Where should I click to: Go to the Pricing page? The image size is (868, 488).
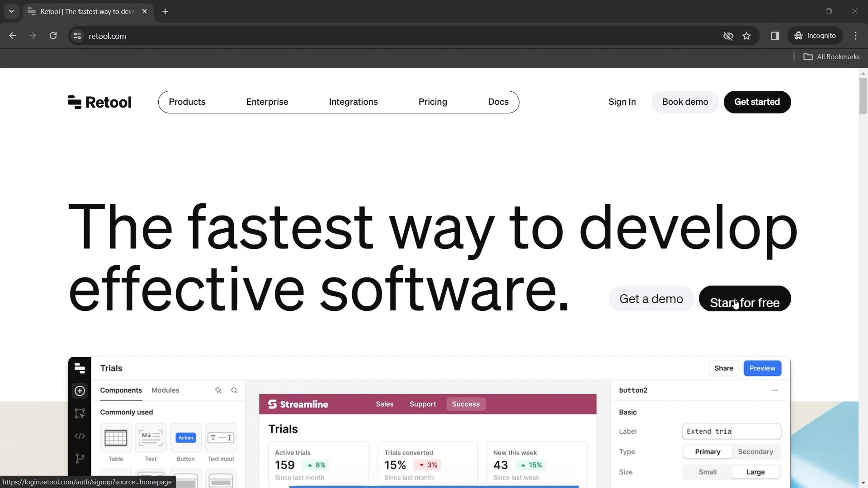tap(433, 102)
